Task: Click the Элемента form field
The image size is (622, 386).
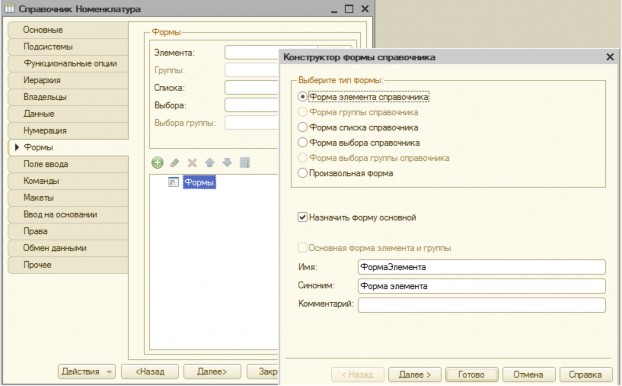Action: (251, 52)
